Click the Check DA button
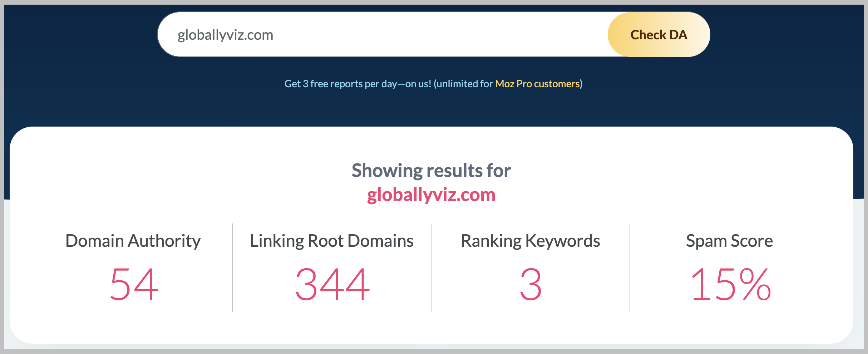868x354 pixels. coord(659,35)
